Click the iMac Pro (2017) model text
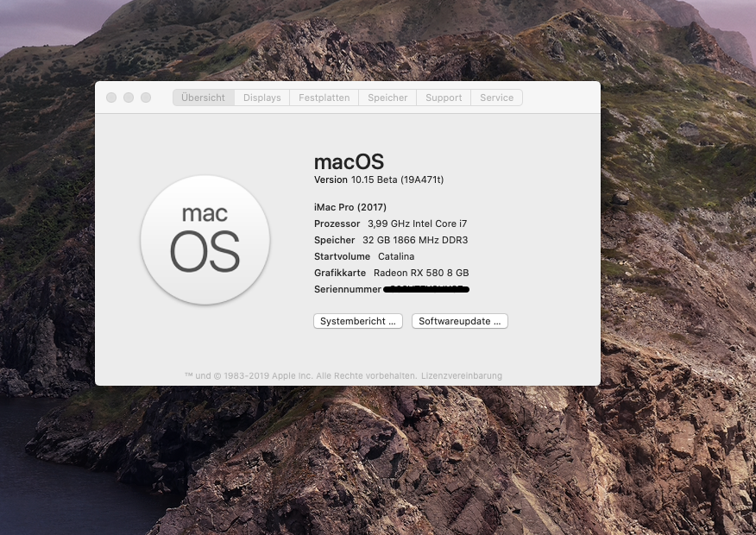This screenshot has height=535, width=756. (x=350, y=207)
